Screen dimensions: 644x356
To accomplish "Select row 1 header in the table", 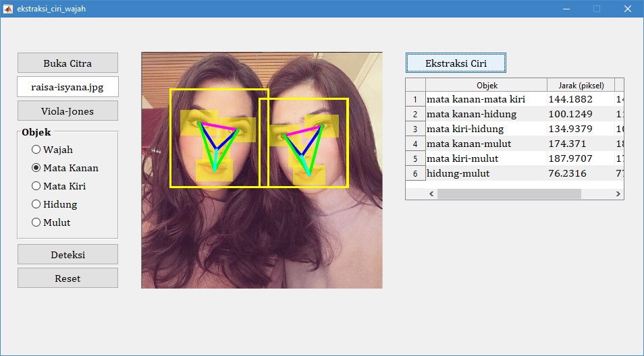I will 415,99.
